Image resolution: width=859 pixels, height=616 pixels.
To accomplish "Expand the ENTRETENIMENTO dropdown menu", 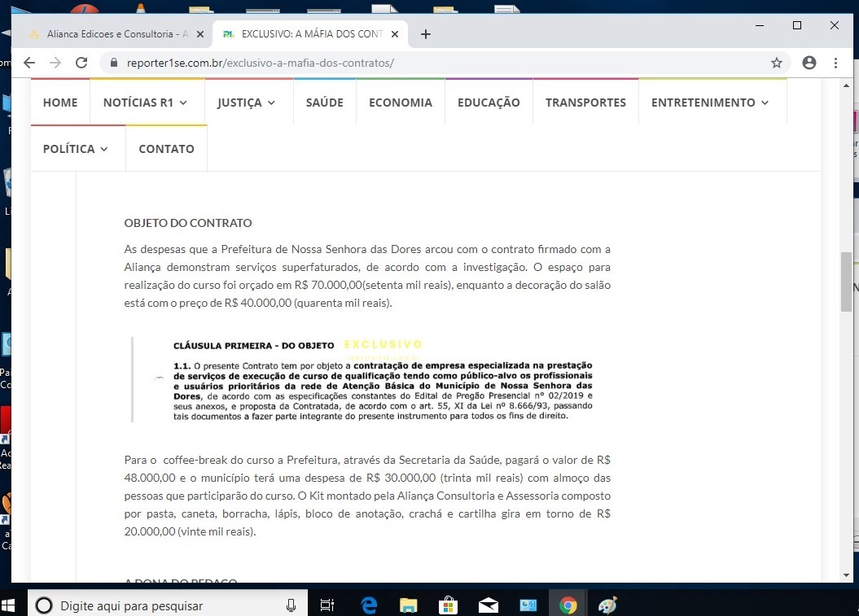I will click(709, 103).
